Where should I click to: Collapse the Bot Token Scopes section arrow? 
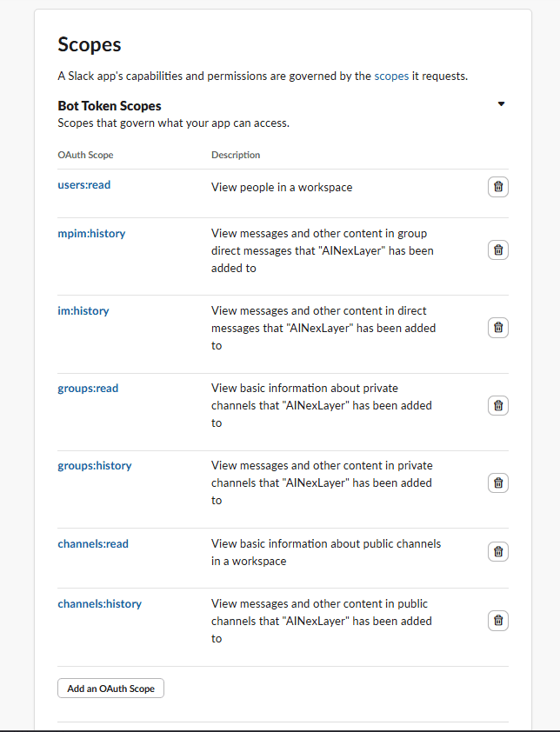pyautogui.click(x=501, y=104)
